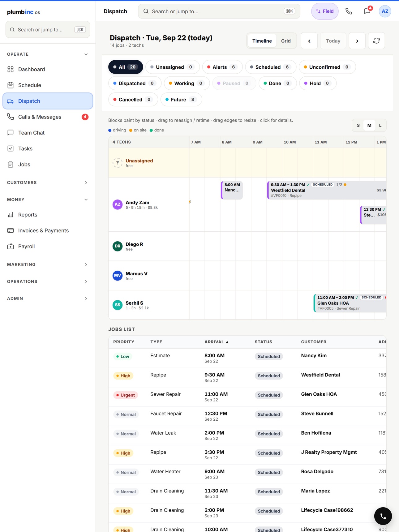
Task: Focus the sidebar search field
Action: point(48,30)
